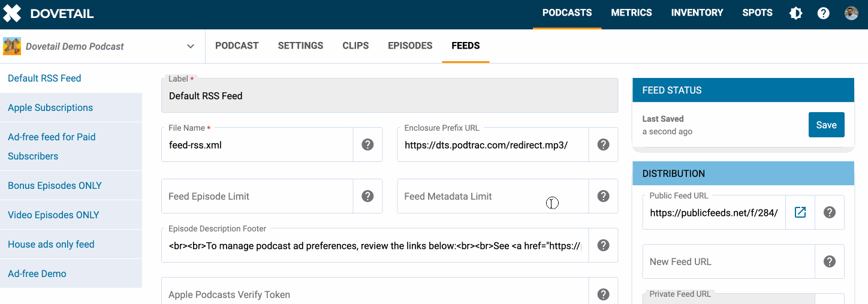Click help icon beside Enclosure Prefix URL

[x=603, y=145]
